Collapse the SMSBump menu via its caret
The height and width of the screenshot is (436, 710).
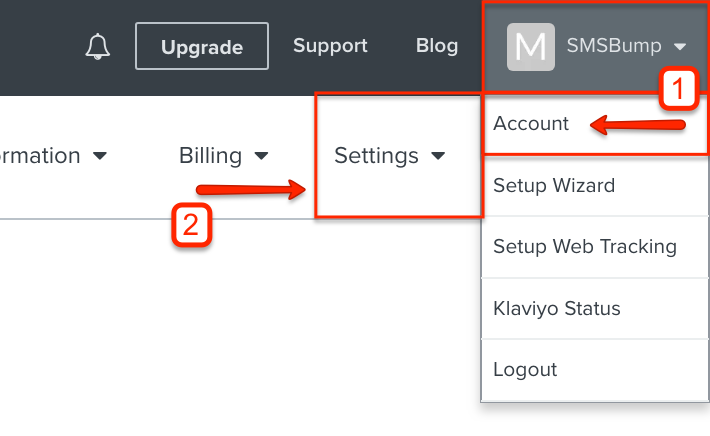[680, 46]
